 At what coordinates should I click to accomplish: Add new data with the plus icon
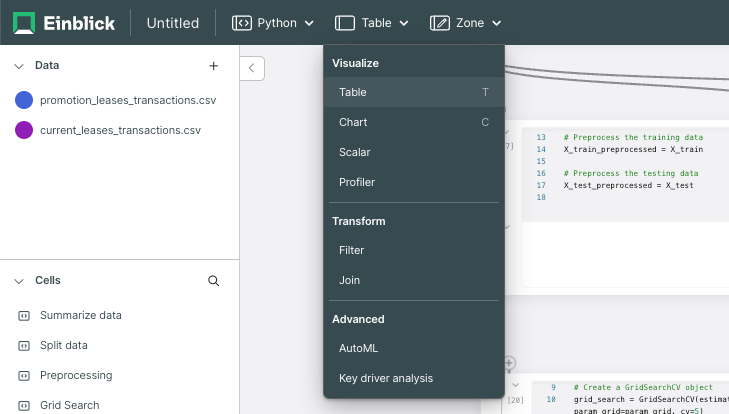pyautogui.click(x=213, y=66)
